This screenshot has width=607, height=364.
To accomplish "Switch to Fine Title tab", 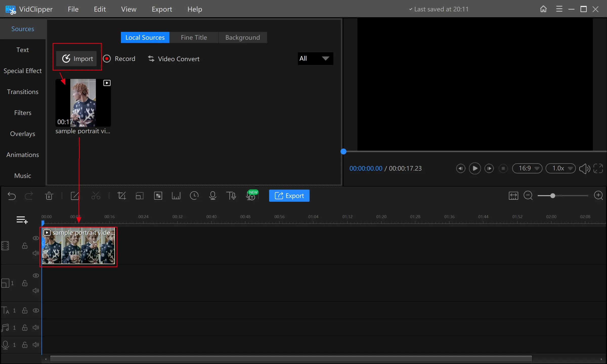I will tap(194, 37).
